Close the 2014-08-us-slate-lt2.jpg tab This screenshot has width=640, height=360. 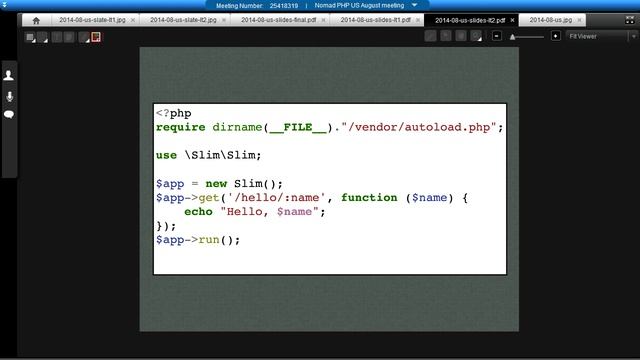[x=224, y=20]
